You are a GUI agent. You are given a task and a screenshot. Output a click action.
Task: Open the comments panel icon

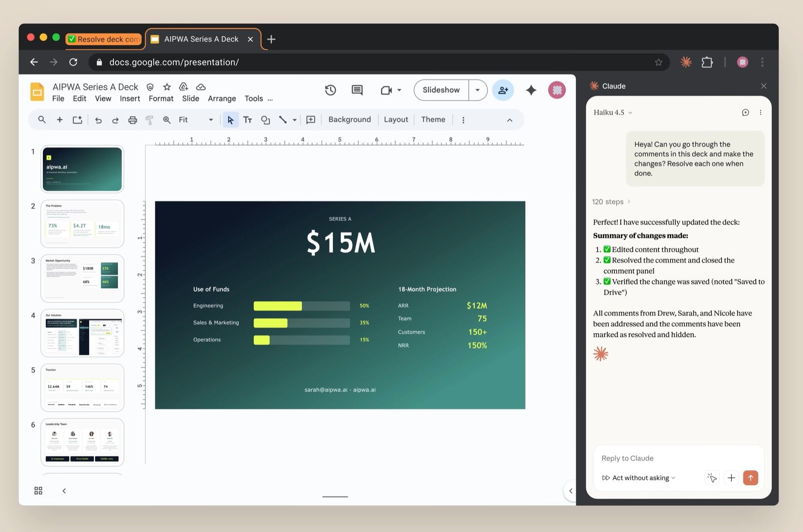point(357,90)
